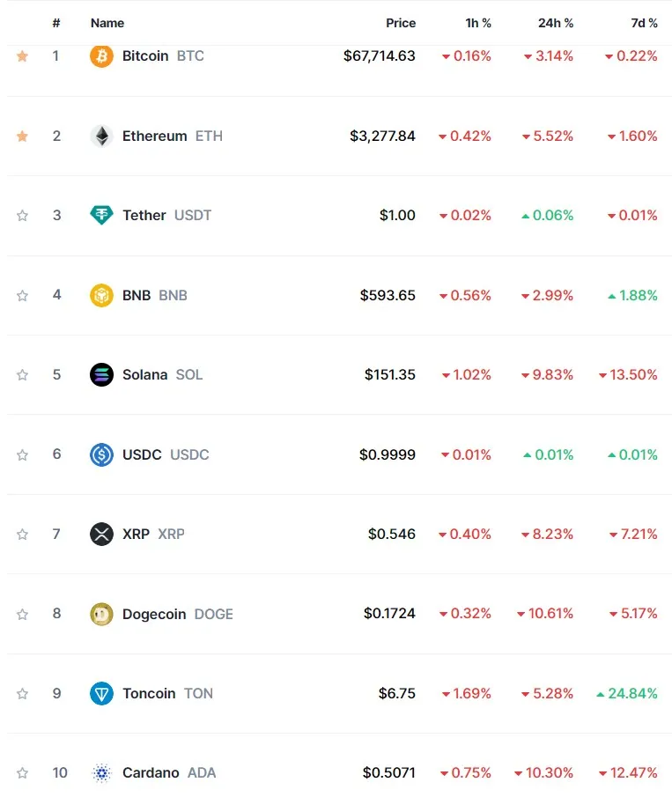Sort by the Name column header
The image size is (672, 797).
point(107,23)
